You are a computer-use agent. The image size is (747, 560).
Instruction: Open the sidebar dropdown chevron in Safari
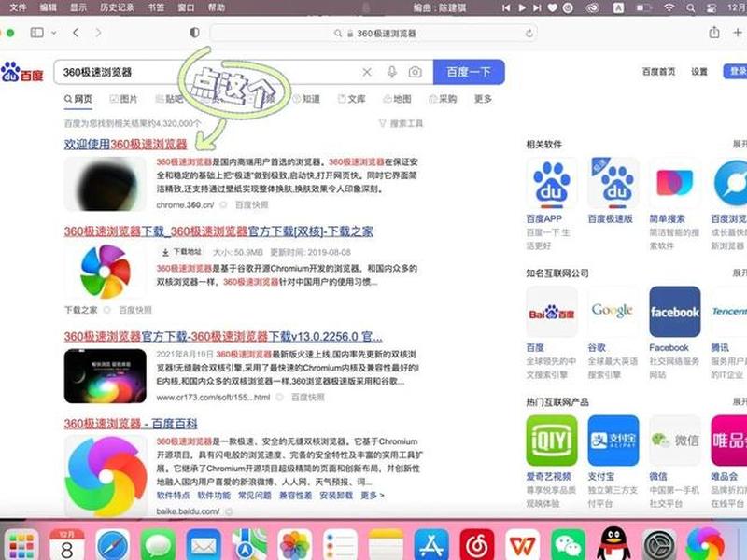[x=54, y=33]
